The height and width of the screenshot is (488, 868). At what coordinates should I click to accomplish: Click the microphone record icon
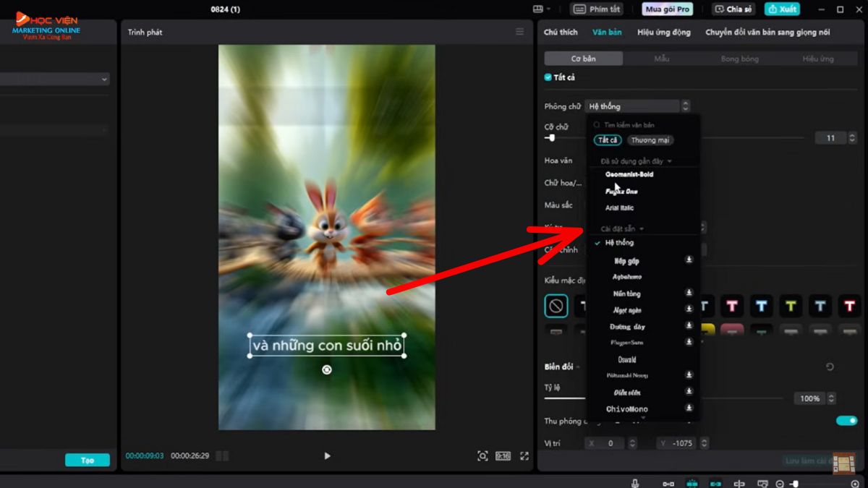tap(635, 484)
